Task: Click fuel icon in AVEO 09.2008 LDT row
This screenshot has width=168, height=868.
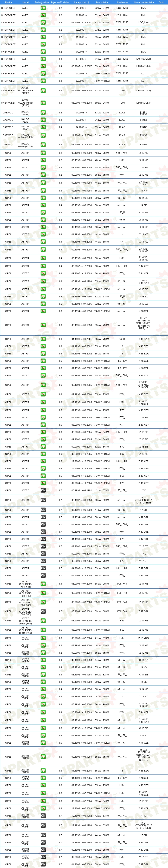Action: tap(43, 81)
